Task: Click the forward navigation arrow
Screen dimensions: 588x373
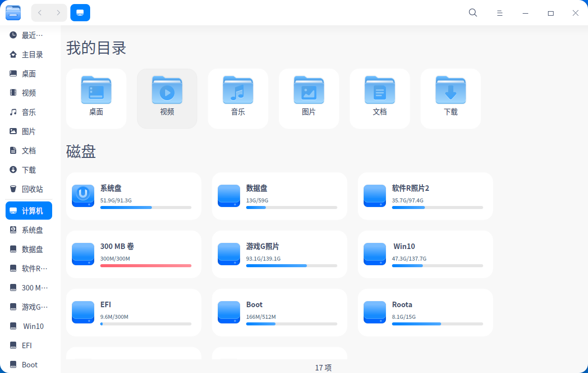Action: click(58, 13)
